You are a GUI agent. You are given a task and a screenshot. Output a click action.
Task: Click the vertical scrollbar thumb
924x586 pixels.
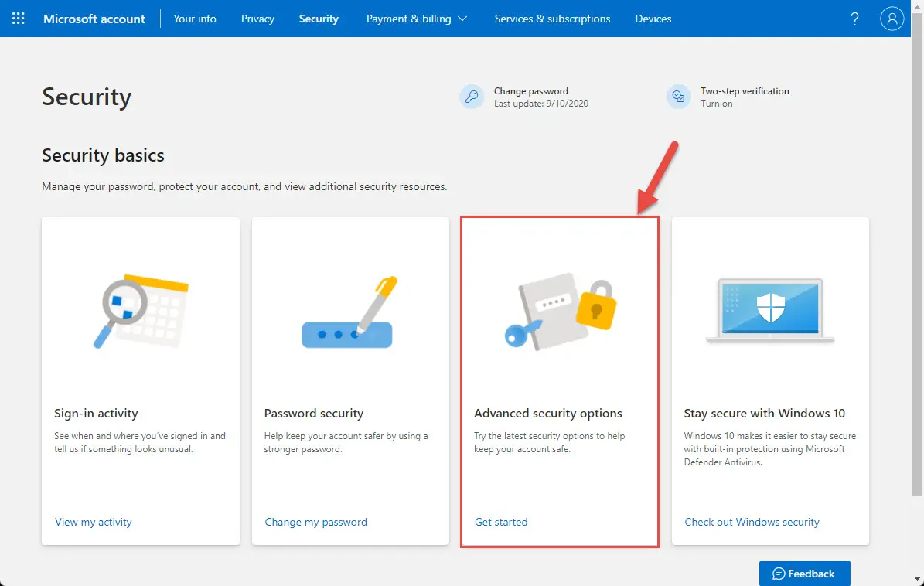click(918, 254)
